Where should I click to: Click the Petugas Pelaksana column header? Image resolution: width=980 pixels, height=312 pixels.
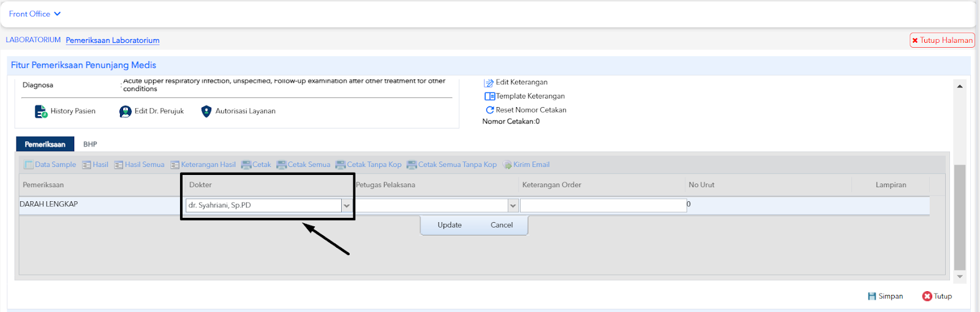[x=385, y=185]
